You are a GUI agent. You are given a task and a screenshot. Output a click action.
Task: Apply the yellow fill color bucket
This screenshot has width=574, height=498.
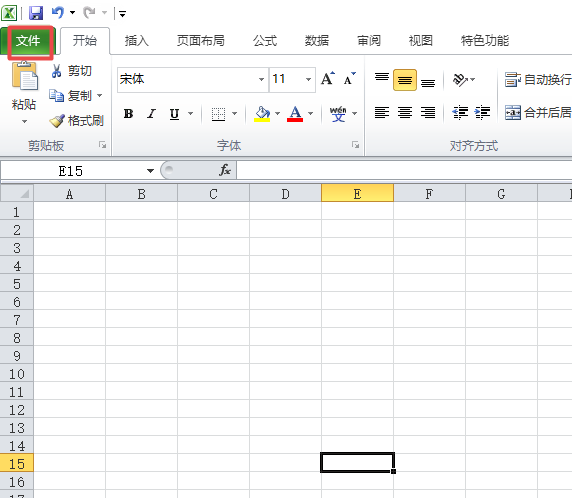[262, 114]
